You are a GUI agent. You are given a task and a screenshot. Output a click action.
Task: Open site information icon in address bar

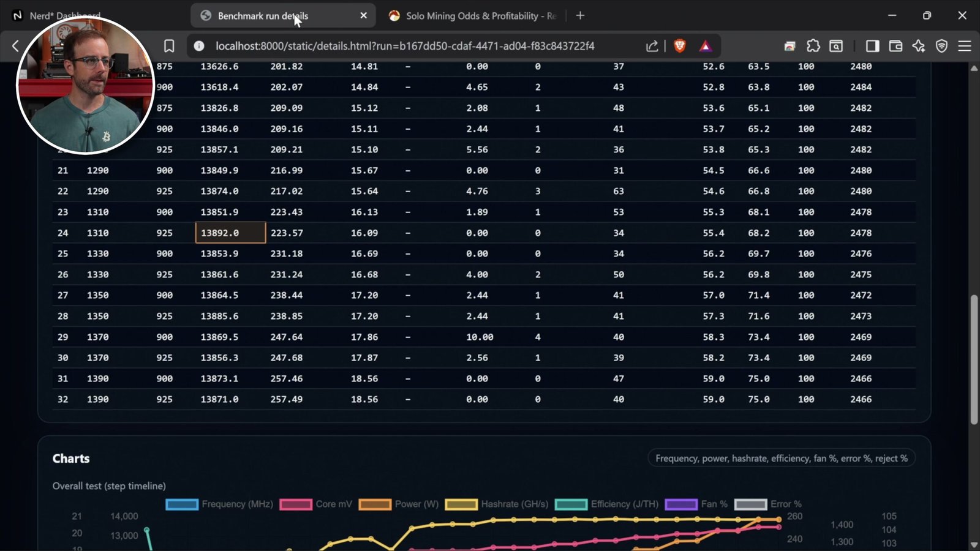point(199,46)
